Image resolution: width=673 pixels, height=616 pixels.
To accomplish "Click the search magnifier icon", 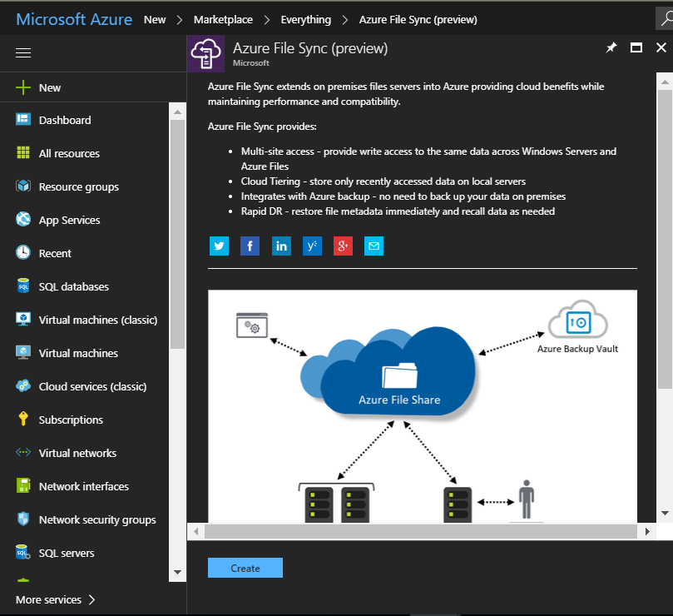I will [x=666, y=19].
